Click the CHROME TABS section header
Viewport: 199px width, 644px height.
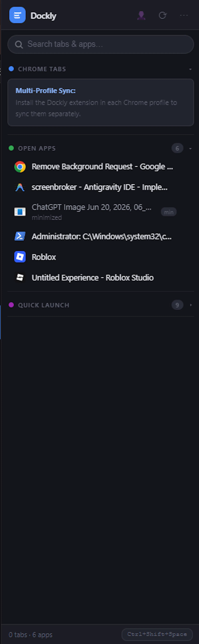tap(42, 69)
